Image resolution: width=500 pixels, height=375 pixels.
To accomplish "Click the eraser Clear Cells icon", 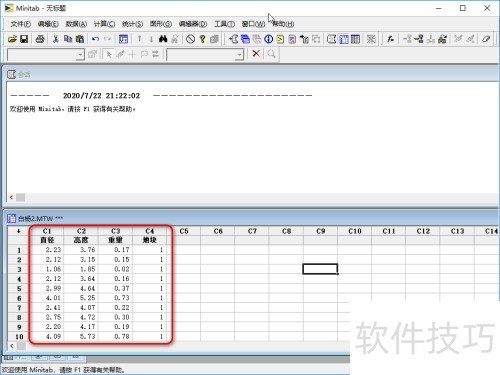I will (486, 39).
